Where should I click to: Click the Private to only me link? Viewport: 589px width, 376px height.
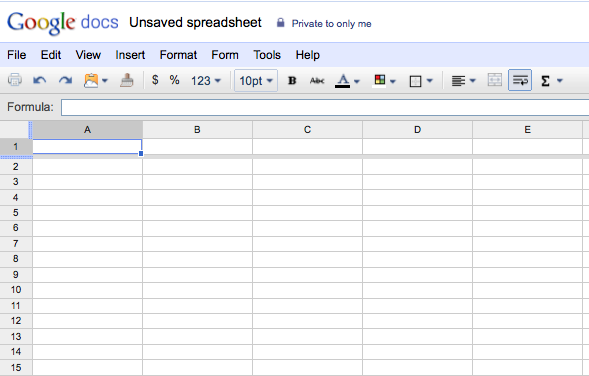click(331, 24)
